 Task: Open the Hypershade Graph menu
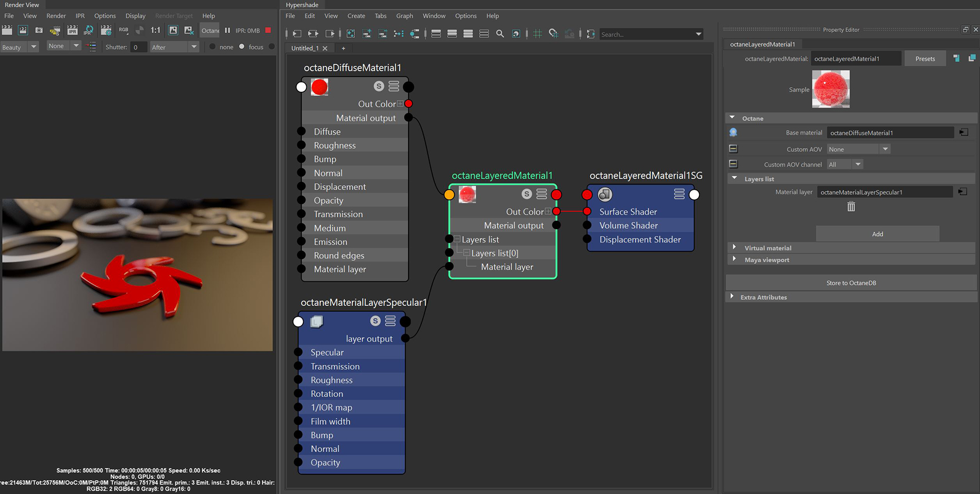[404, 16]
